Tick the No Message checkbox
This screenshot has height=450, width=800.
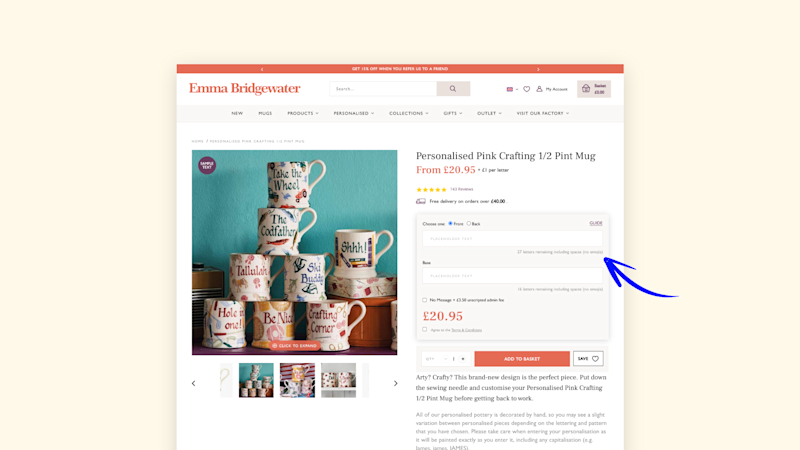pyautogui.click(x=424, y=300)
